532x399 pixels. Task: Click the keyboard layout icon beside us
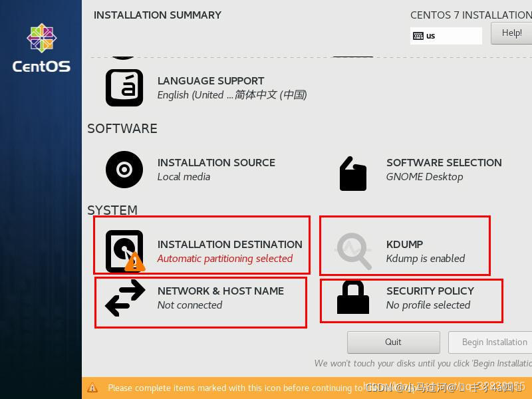(418, 36)
